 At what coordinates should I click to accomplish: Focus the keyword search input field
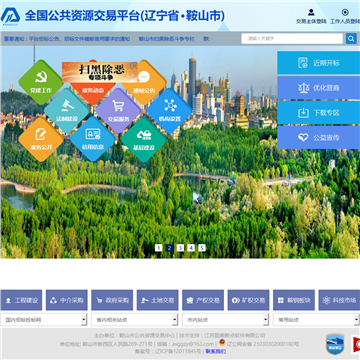292,39
